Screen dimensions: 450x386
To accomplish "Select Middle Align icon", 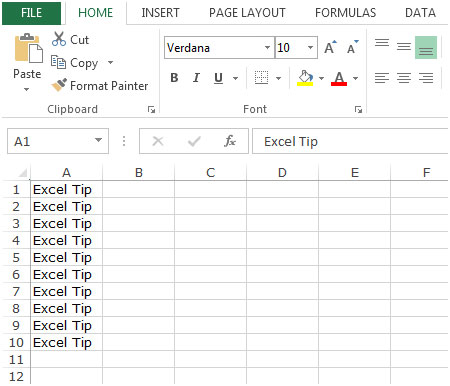I will (404, 46).
